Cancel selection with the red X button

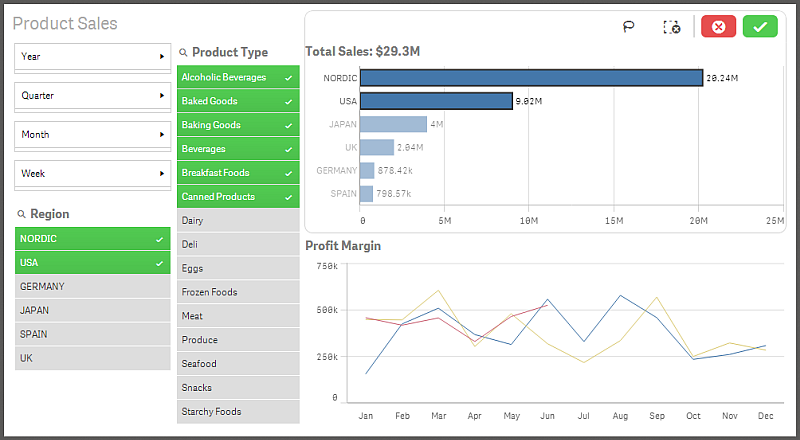(x=718, y=27)
